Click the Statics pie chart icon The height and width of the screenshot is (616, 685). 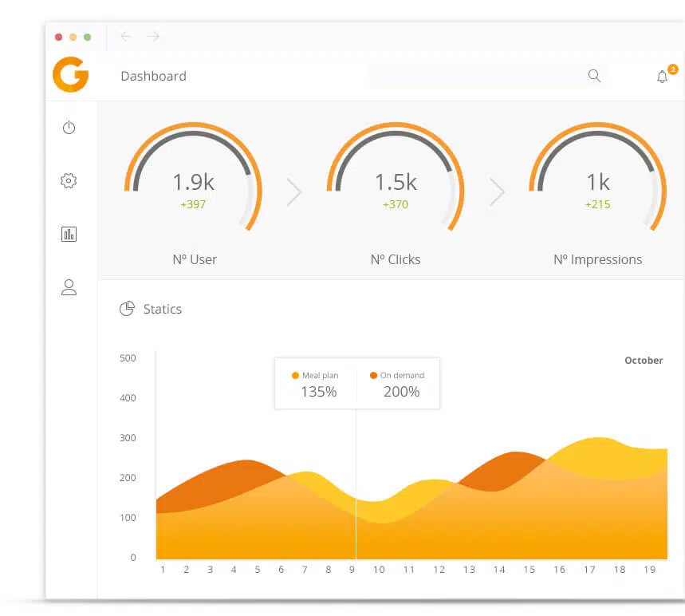click(127, 309)
